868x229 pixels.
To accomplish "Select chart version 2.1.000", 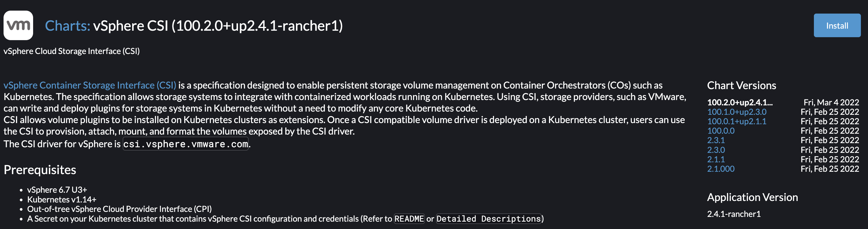I will pyautogui.click(x=720, y=169).
